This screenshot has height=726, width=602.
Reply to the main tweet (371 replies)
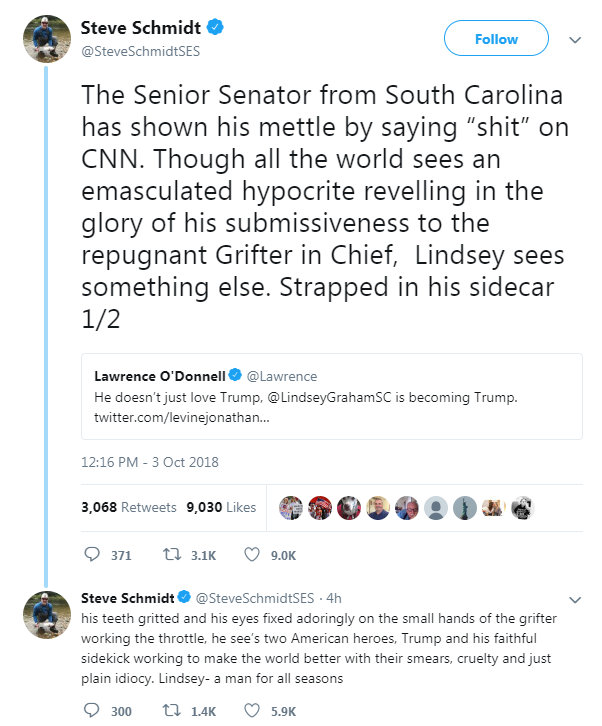[x=93, y=555]
